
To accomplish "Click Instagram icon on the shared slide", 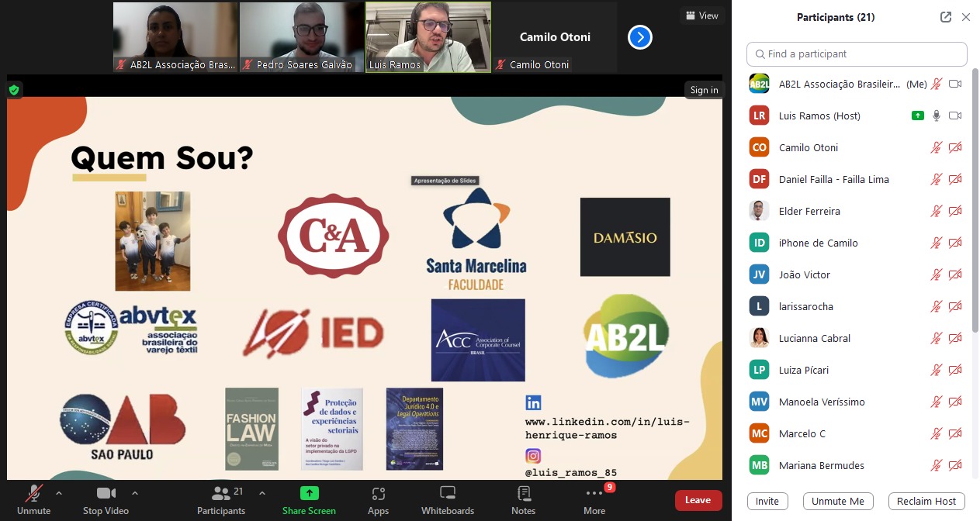I will coord(533,456).
